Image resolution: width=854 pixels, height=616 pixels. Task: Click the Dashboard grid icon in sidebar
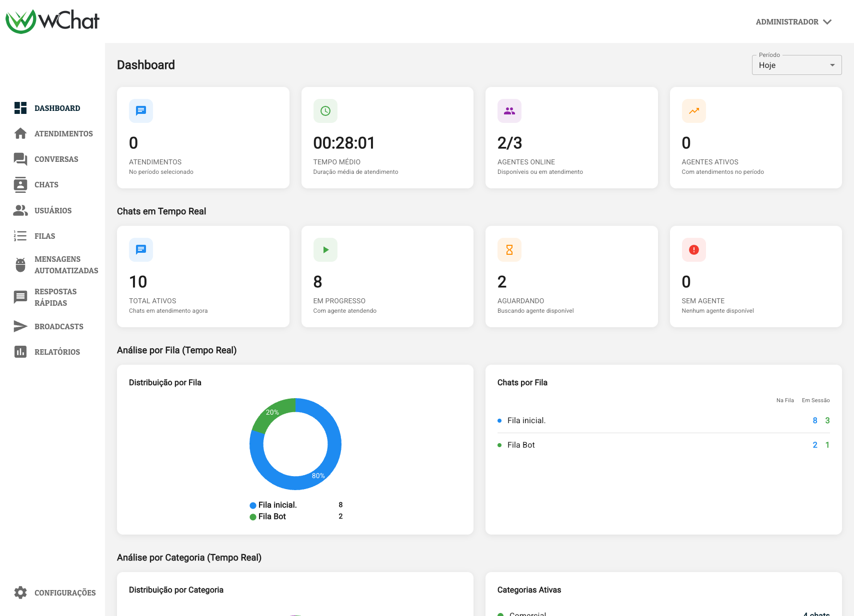pos(20,108)
